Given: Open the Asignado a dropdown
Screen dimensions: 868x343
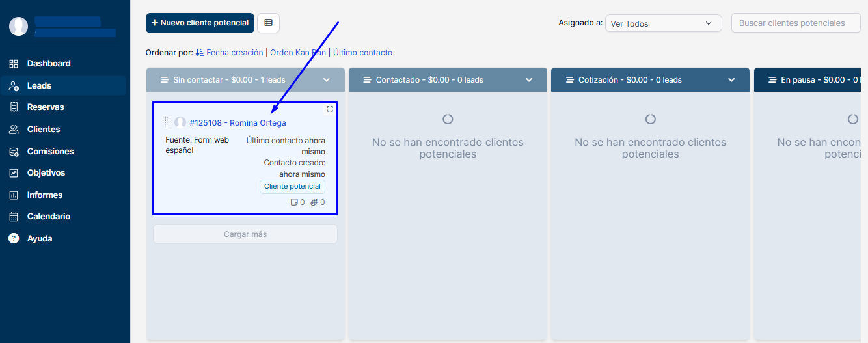Looking at the screenshot, I should pyautogui.click(x=663, y=23).
